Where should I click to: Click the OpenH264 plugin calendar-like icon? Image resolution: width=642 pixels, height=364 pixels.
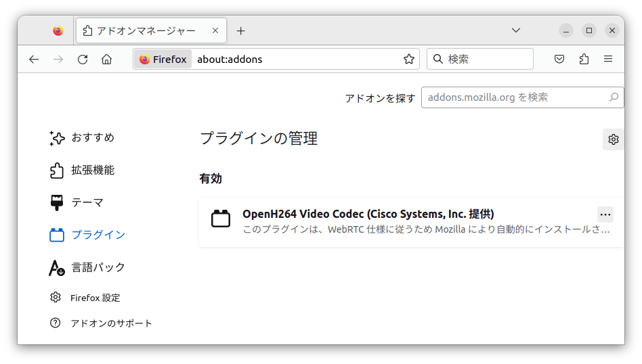[x=221, y=219]
